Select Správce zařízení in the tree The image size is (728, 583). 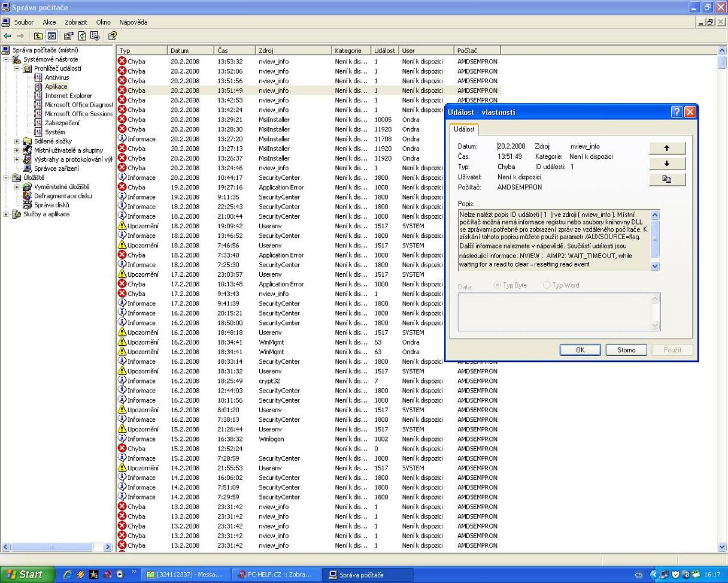tap(56, 168)
